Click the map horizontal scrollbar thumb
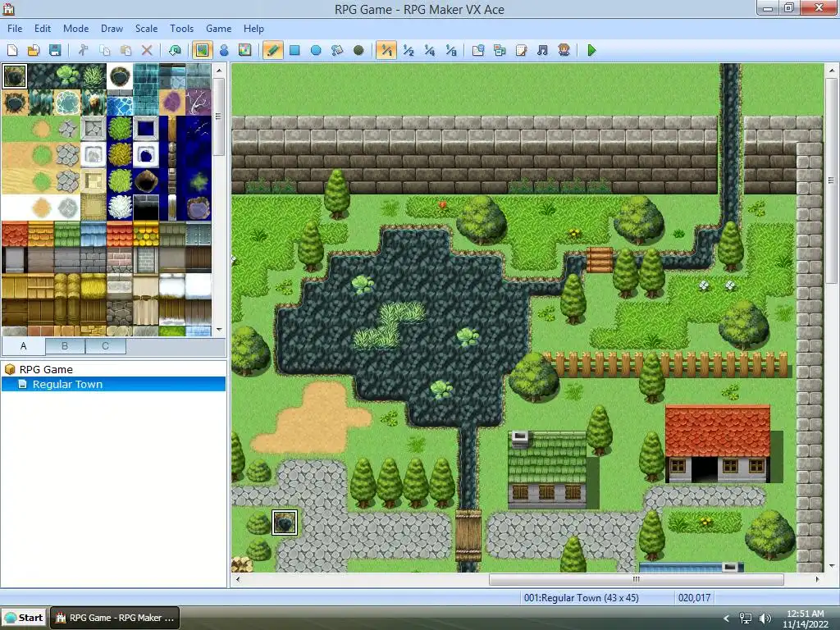The height and width of the screenshot is (630, 840). 636,579
